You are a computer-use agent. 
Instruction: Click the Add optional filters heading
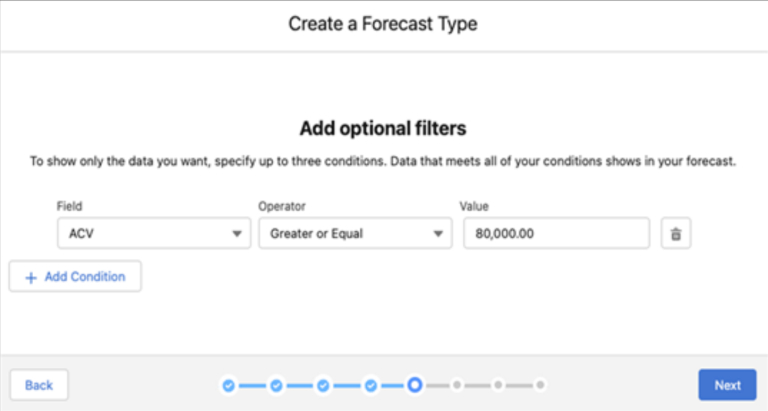pyautogui.click(x=383, y=129)
